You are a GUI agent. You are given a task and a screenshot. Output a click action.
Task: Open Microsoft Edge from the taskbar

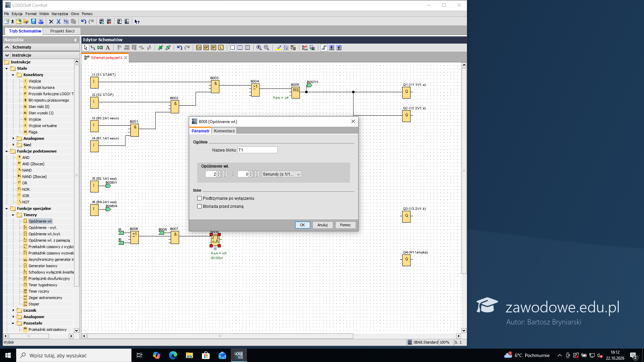(173, 355)
